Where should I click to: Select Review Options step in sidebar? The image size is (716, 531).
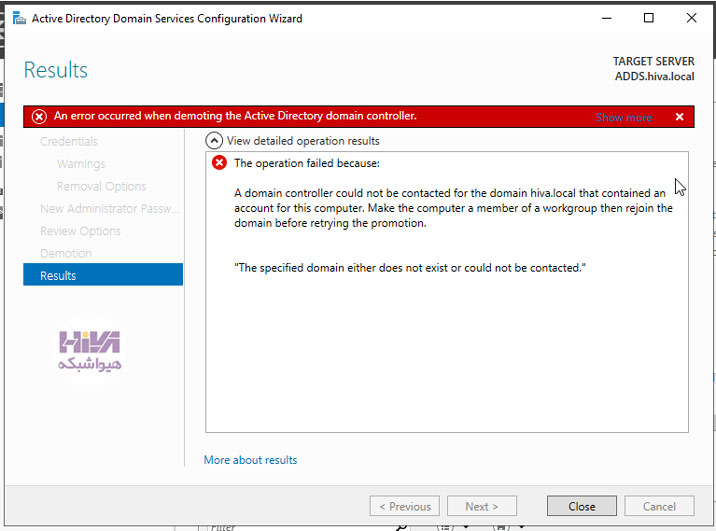click(80, 231)
